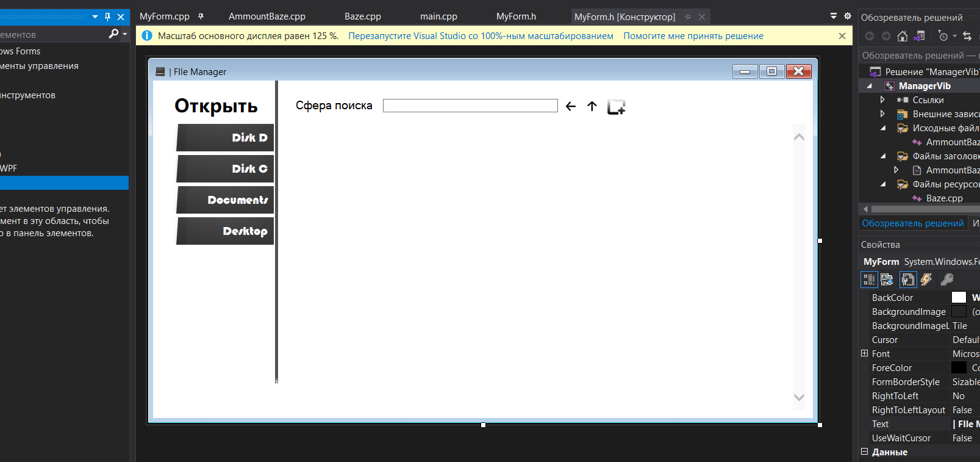Viewport: 980px width, 462px height.
Task: Click link to restart Visual Studio at 100% scaling
Action: [481, 36]
